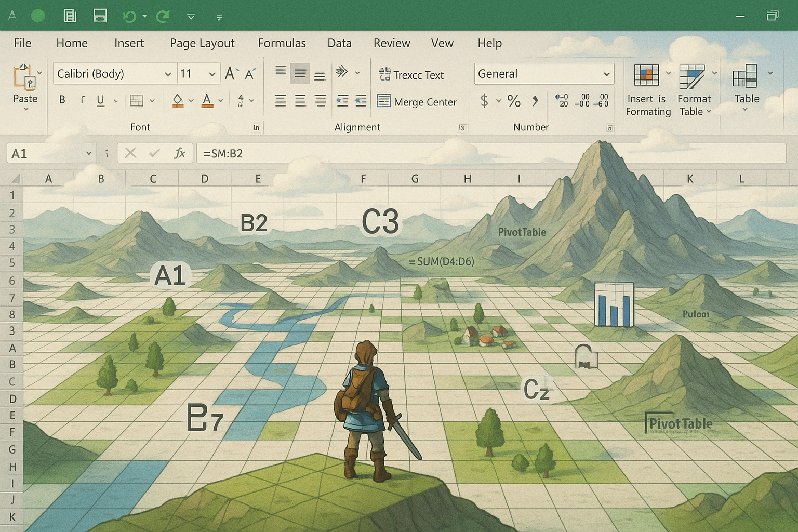This screenshot has width=798, height=532.
Task: Toggle Italic formatting
Action: click(x=82, y=100)
